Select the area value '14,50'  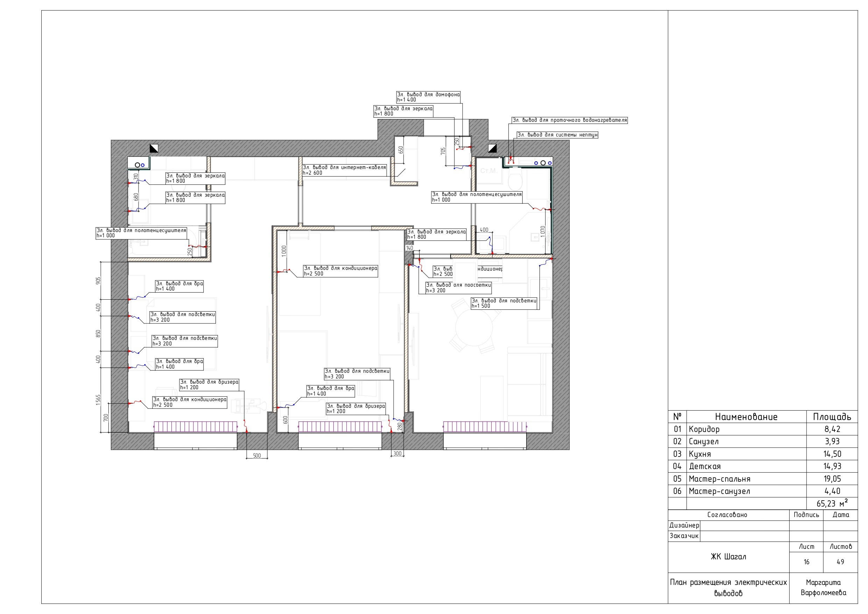pyautogui.click(x=832, y=454)
